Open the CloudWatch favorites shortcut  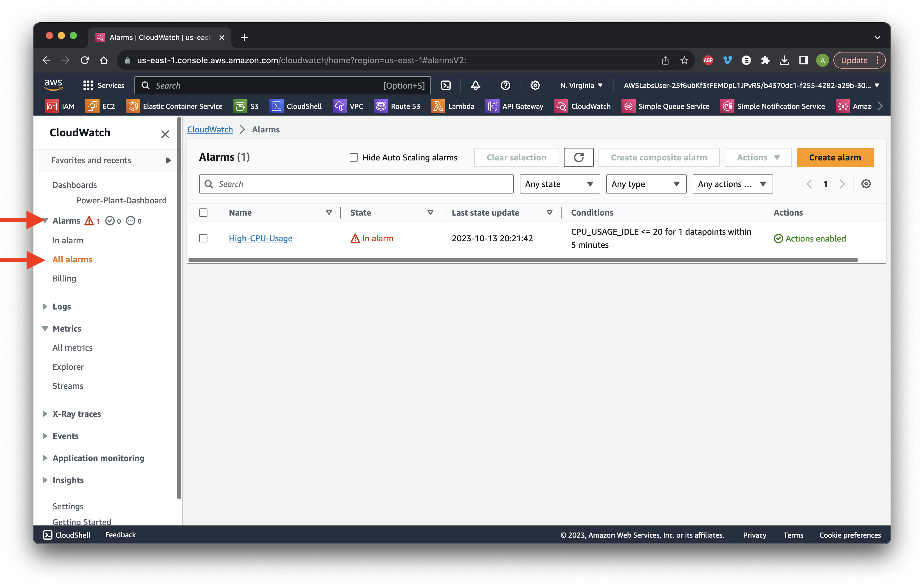click(x=582, y=106)
